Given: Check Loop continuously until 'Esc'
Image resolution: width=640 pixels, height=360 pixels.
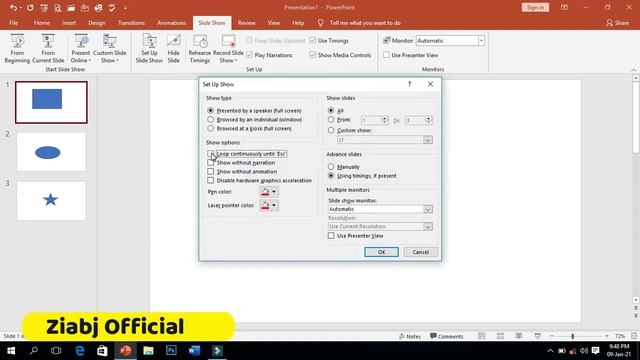Looking at the screenshot, I should (x=210, y=154).
